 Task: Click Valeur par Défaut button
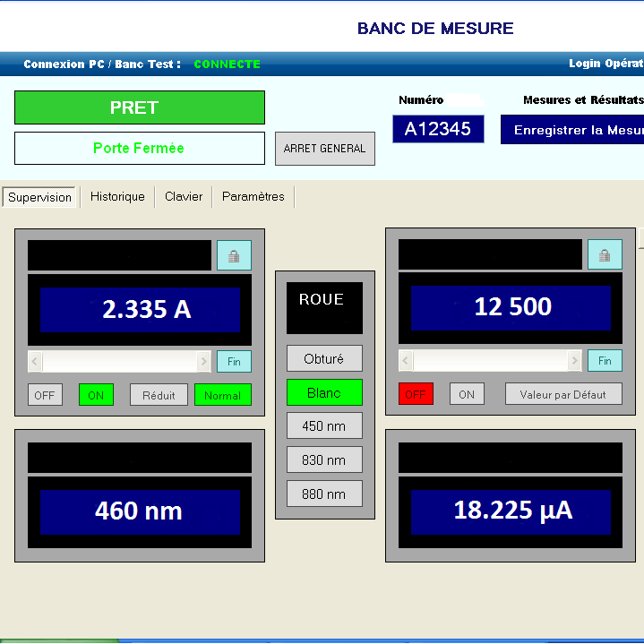(x=562, y=395)
